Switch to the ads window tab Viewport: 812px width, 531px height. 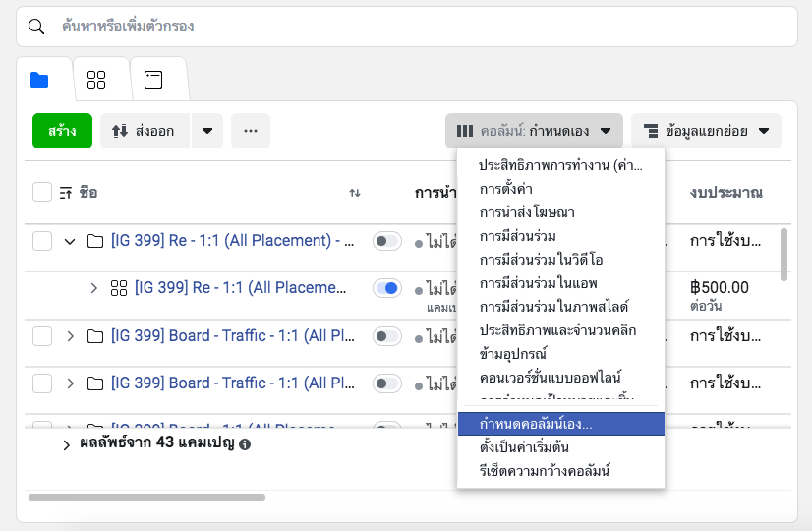pos(153,80)
